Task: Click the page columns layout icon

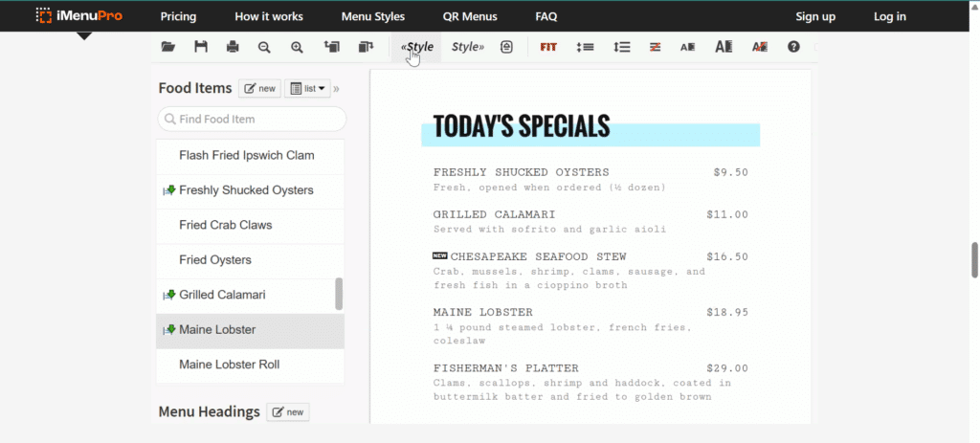Action: [x=366, y=47]
